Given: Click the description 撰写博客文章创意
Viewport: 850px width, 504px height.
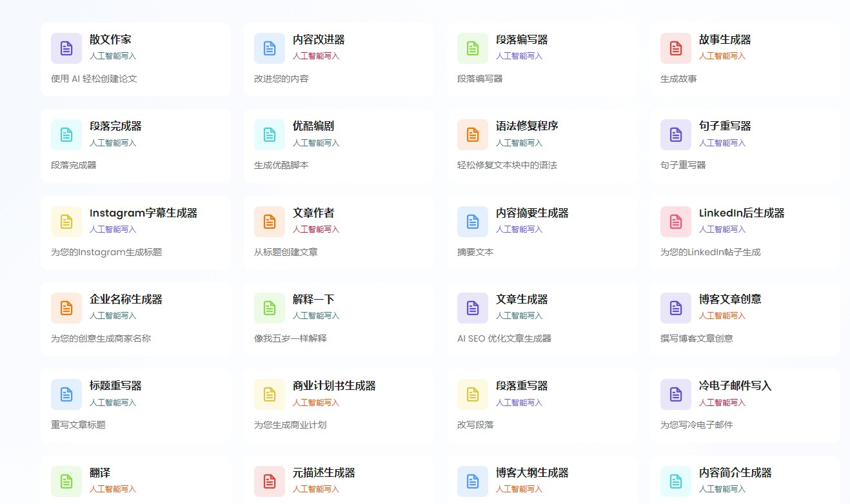Looking at the screenshot, I should (x=697, y=338).
